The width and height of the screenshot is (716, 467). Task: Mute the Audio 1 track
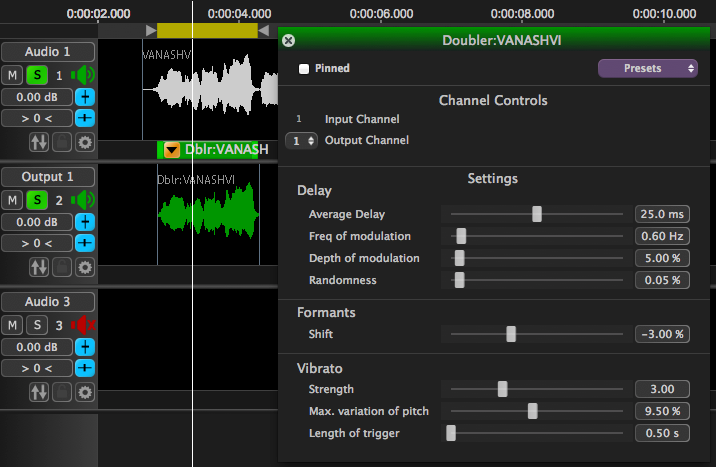point(12,75)
